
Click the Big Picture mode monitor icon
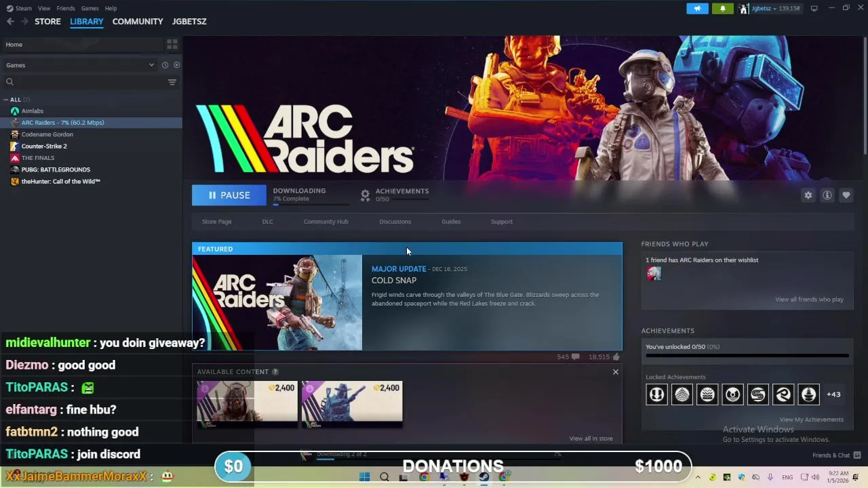[x=814, y=8]
